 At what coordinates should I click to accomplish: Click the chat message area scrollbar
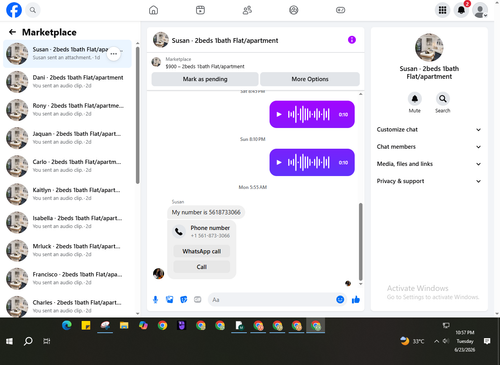coord(360,242)
